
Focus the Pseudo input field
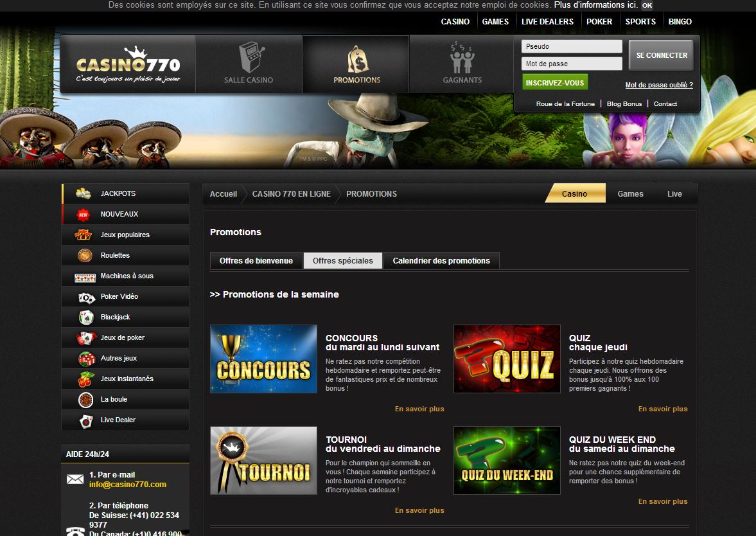pos(572,46)
